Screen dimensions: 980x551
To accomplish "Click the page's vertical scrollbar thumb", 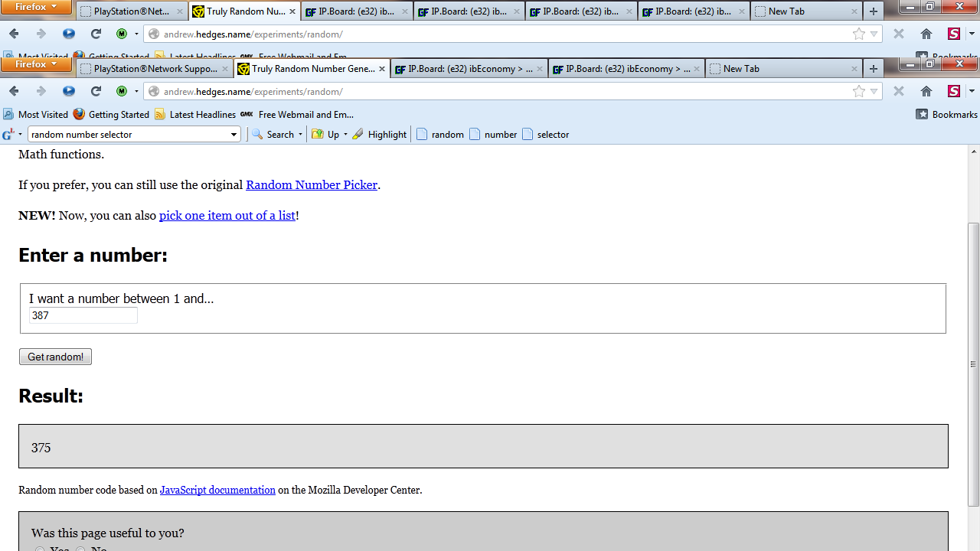I will (x=973, y=364).
